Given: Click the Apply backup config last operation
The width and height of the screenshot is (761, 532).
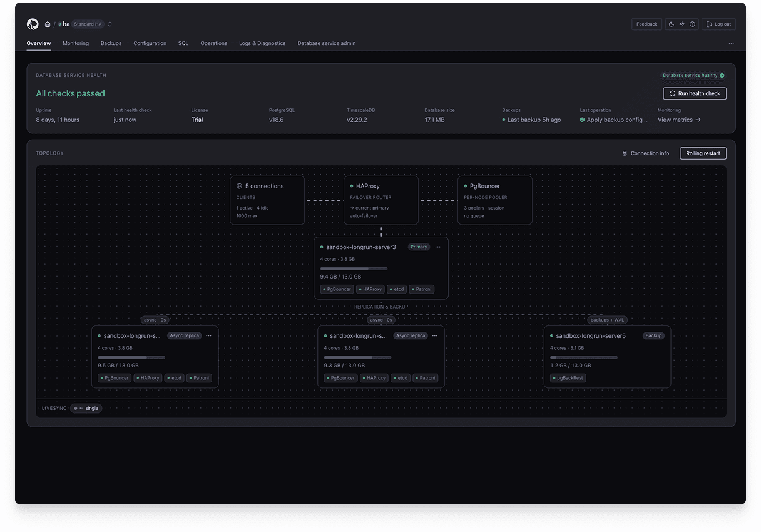Looking at the screenshot, I should pos(615,120).
